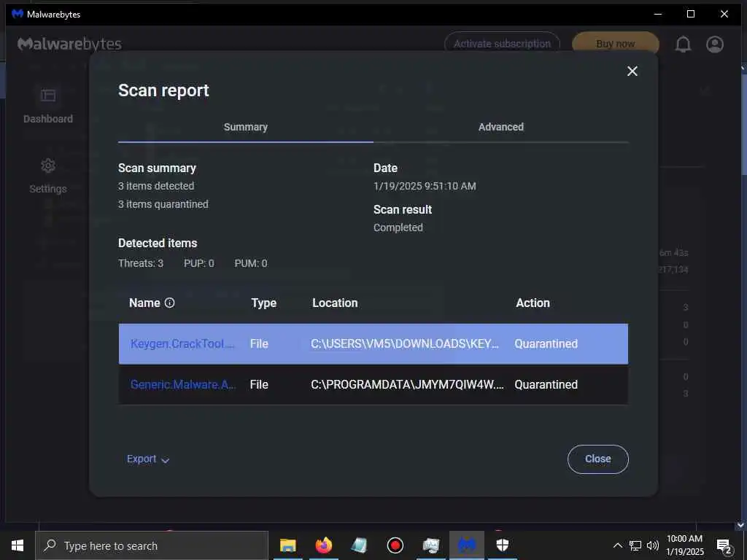Minimize the Malwarebytes window
This screenshot has width=747, height=560.
tap(658, 15)
